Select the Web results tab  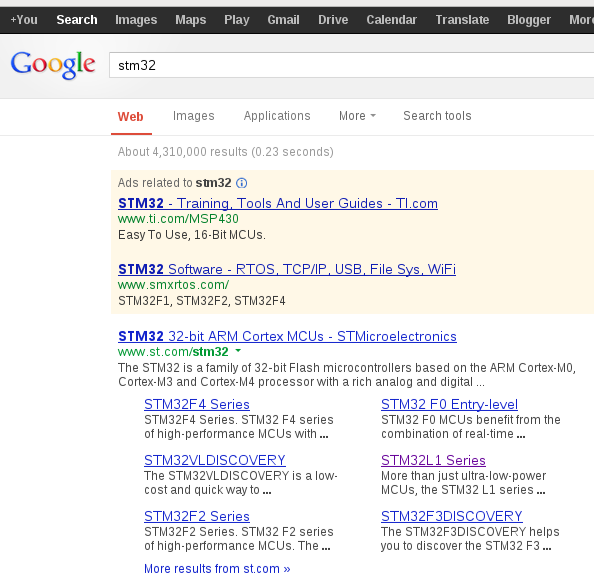(x=131, y=117)
